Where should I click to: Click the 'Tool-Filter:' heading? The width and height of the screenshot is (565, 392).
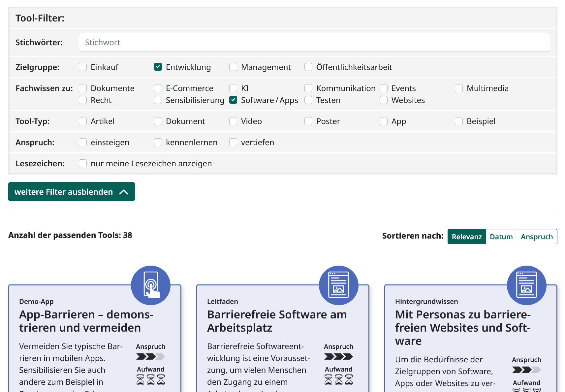40,18
